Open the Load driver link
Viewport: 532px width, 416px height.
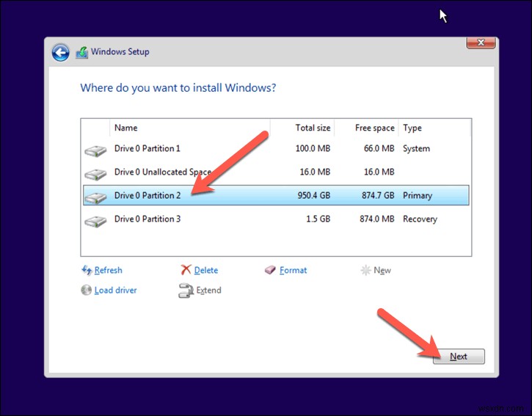point(115,290)
